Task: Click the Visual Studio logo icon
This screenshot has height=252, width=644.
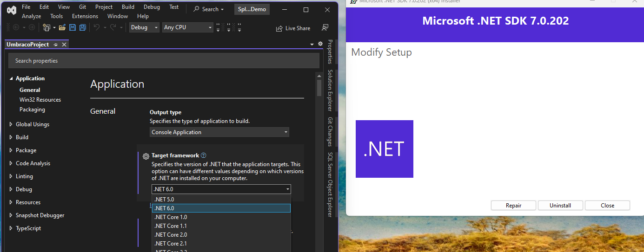Action: (x=12, y=10)
